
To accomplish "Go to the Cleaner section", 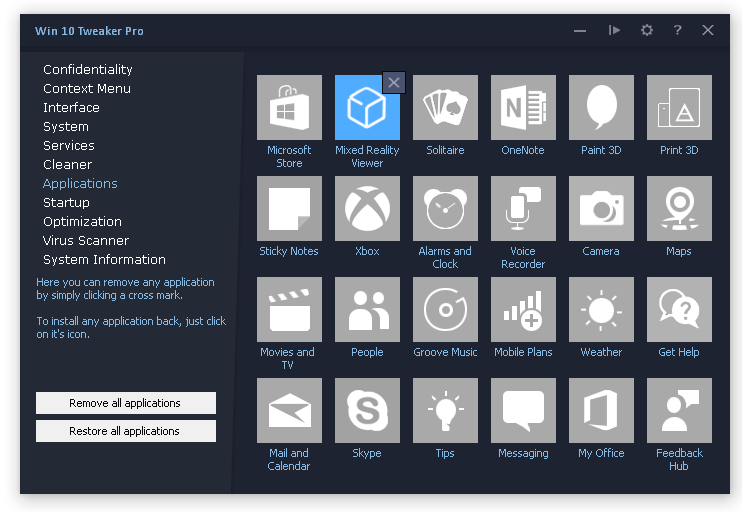I will [x=67, y=165].
